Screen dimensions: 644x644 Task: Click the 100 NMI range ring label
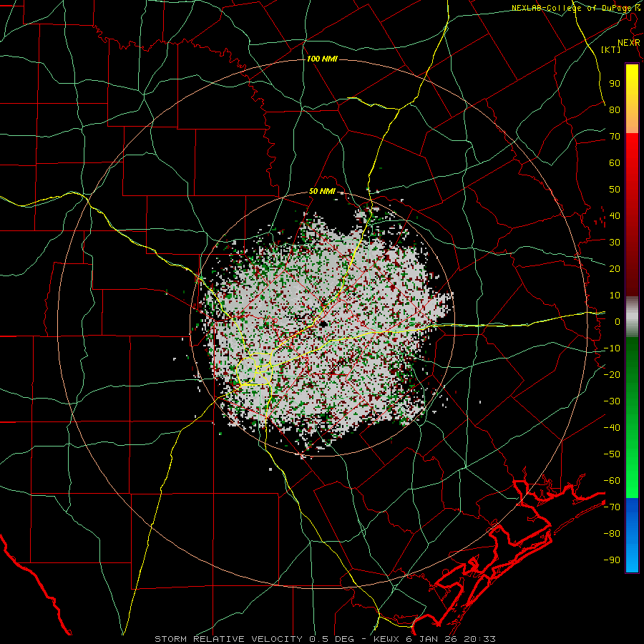coord(322,59)
